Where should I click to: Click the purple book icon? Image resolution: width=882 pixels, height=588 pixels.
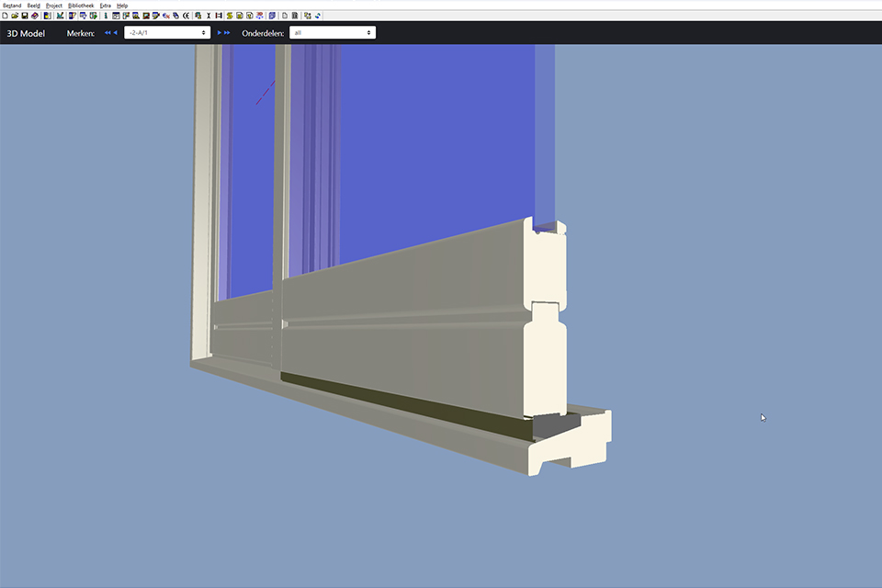[272, 16]
